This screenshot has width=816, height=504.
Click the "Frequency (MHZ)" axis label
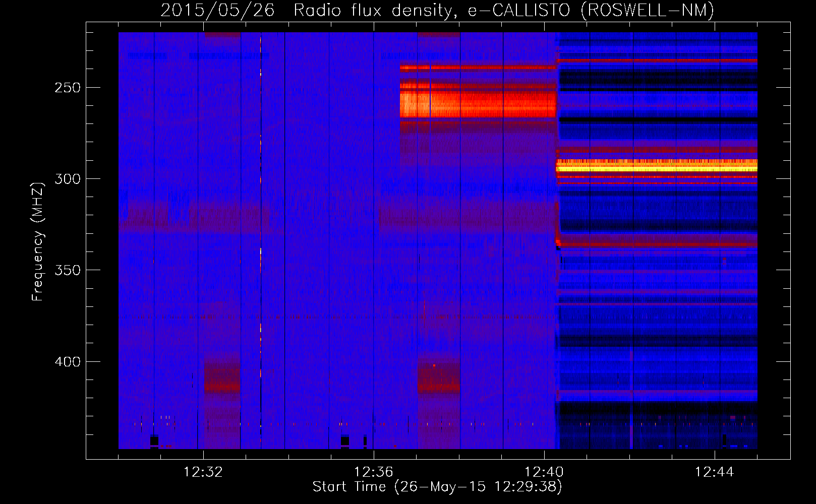pyautogui.click(x=37, y=241)
